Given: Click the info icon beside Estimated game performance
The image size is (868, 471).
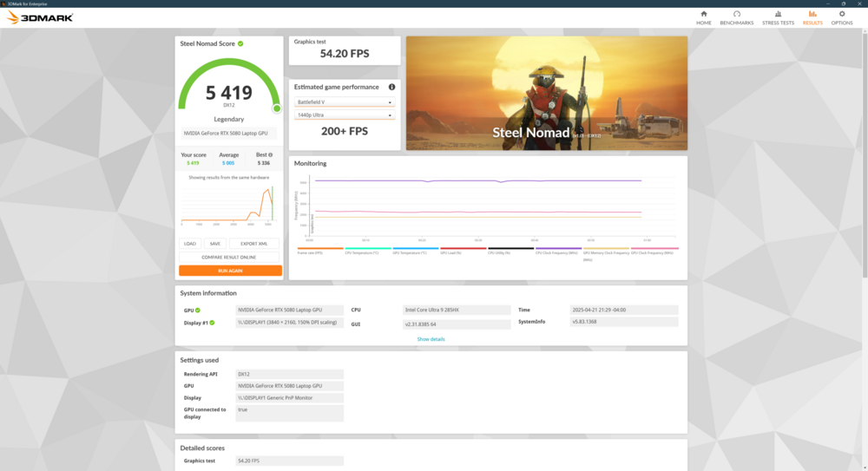Looking at the screenshot, I should click(391, 87).
